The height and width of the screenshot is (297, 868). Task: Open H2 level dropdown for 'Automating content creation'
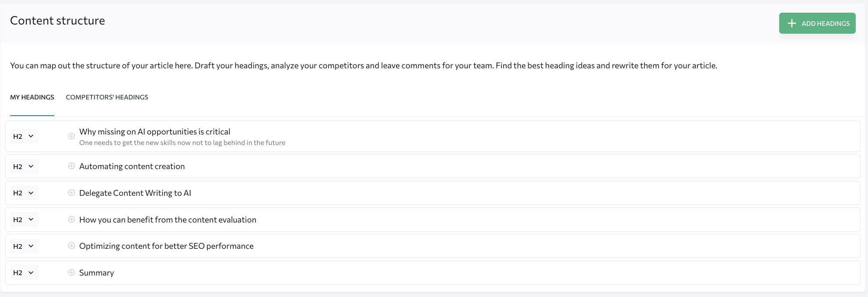[x=24, y=166]
